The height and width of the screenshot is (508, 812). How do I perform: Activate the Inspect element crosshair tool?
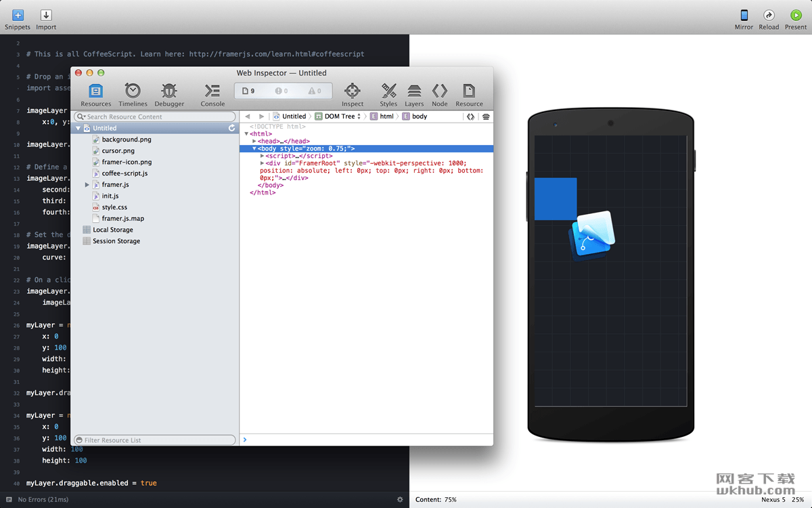(x=352, y=94)
